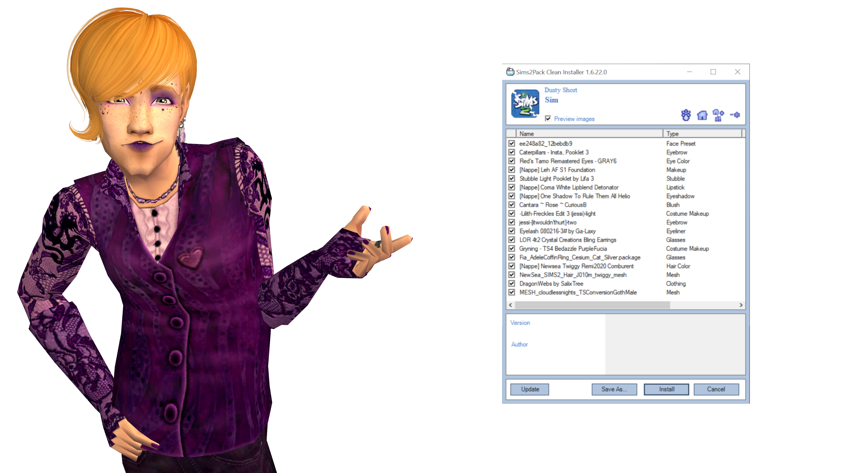This screenshot has height=473, width=868.
Task: Uncheck the [Nappe] Leh AF S1 Foundation checkbox
Action: (x=512, y=170)
